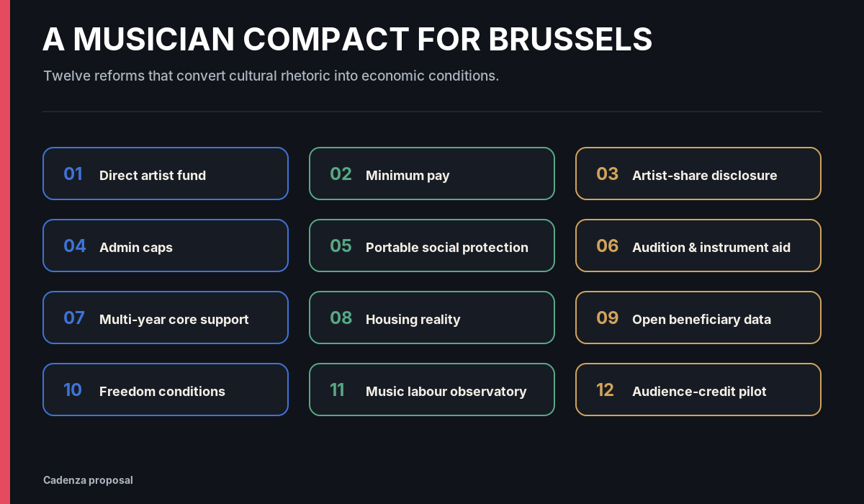Screen dimensions: 864x504
Task: Select the Audience-credit pilot card
Action: click(698, 390)
